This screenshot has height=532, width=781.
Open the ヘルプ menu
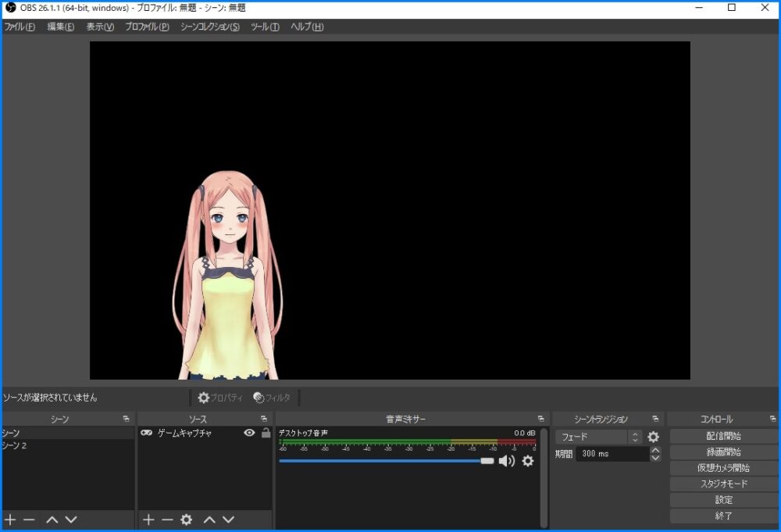coord(305,26)
